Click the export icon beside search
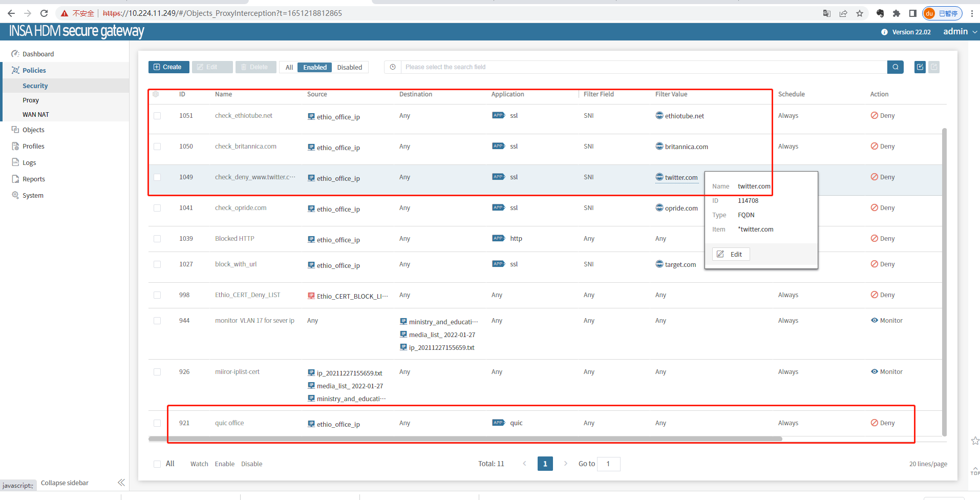The height and width of the screenshot is (500, 980). point(920,67)
